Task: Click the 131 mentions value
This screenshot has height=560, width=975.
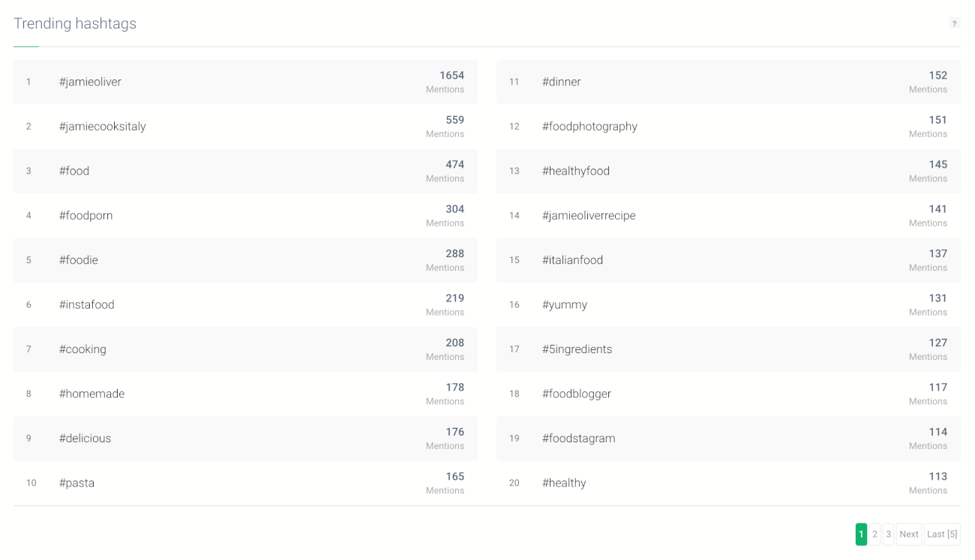Action: (937, 298)
